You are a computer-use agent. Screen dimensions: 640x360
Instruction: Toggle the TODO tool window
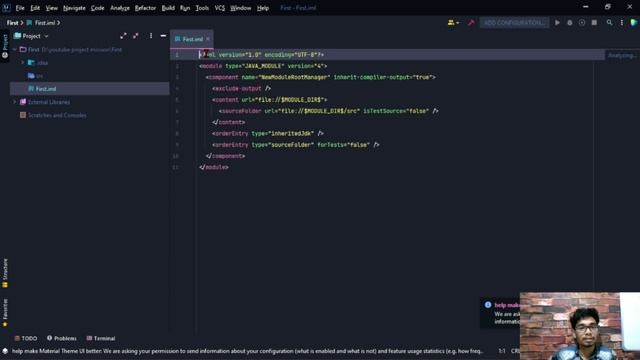click(26, 338)
